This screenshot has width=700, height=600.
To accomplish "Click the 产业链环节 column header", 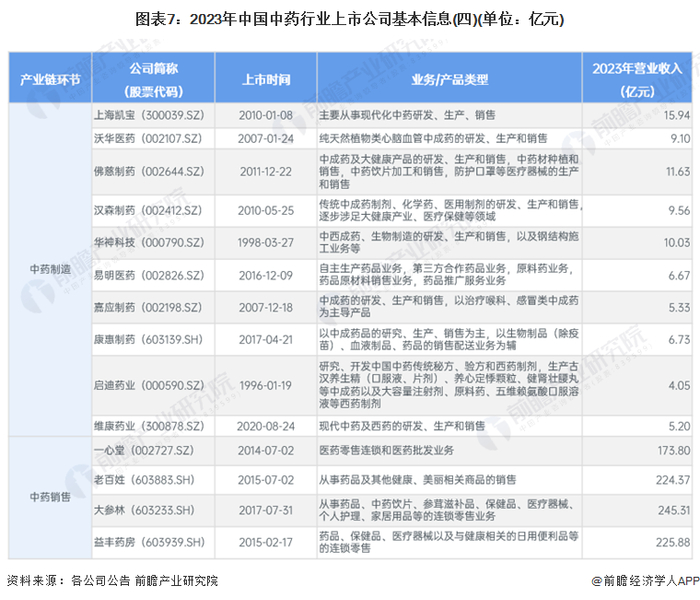I will point(50,80).
